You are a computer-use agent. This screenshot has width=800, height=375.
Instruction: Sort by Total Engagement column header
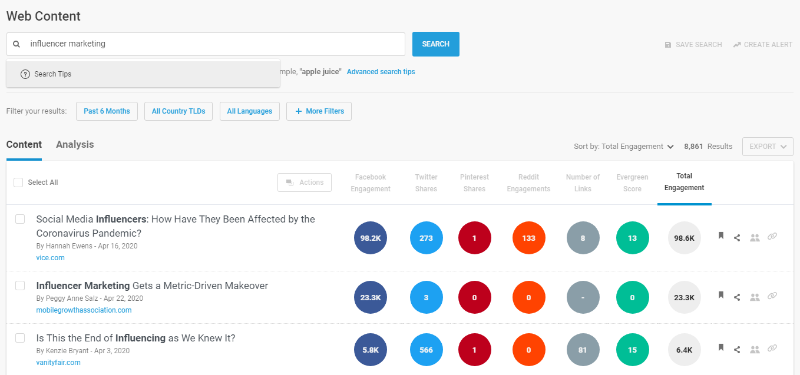coord(684,182)
